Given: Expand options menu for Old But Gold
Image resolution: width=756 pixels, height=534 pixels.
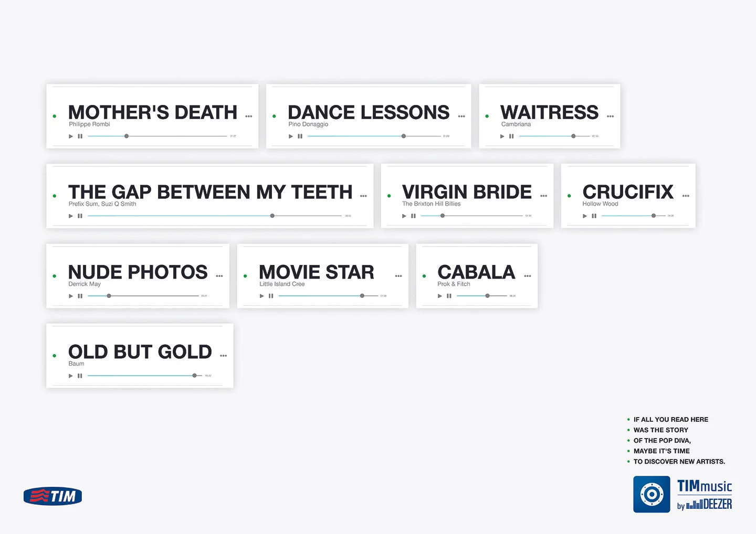Looking at the screenshot, I should 224,356.
